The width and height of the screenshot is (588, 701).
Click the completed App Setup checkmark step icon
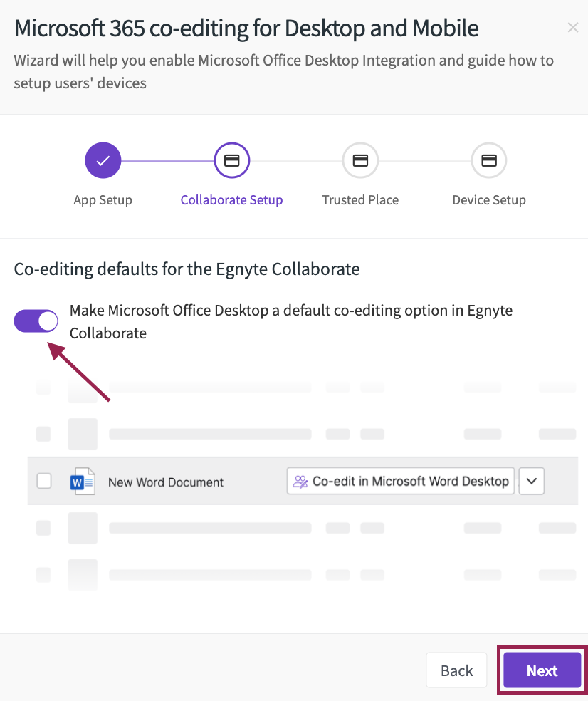pyautogui.click(x=103, y=160)
